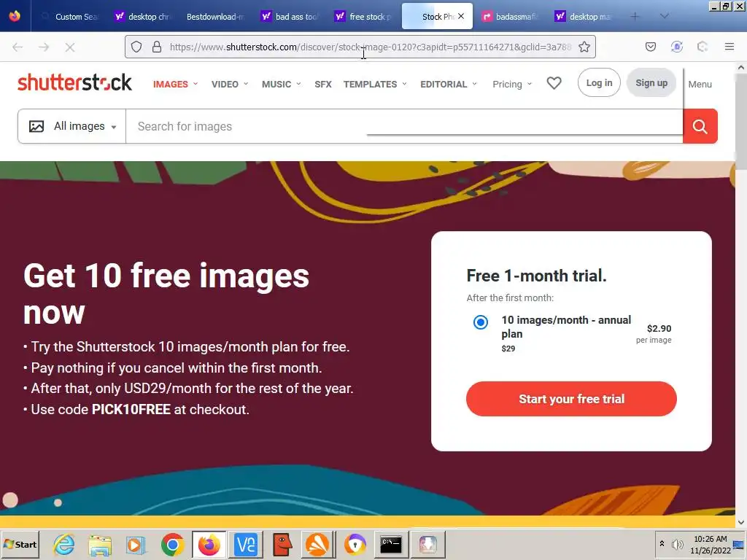The width and height of the screenshot is (747, 560).
Task: Click the Firefox taskbar icon
Action: coord(209,544)
